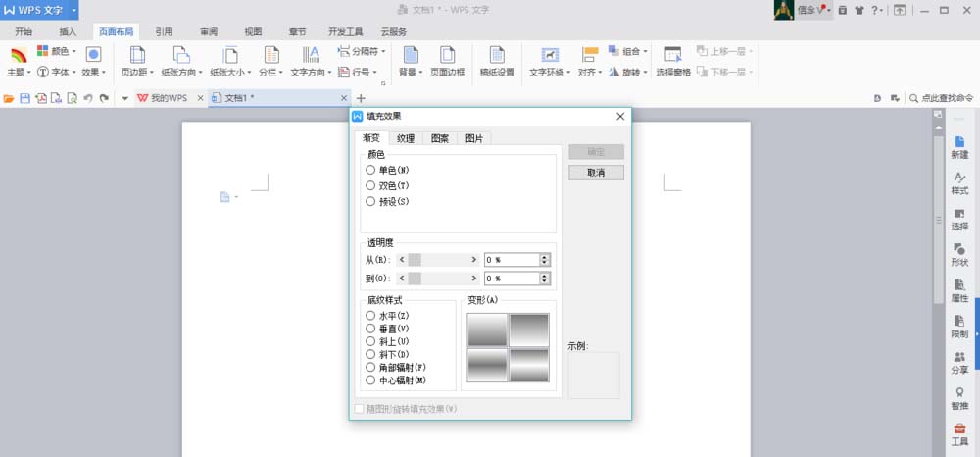Expand the 组合 group dropdown

click(x=645, y=51)
